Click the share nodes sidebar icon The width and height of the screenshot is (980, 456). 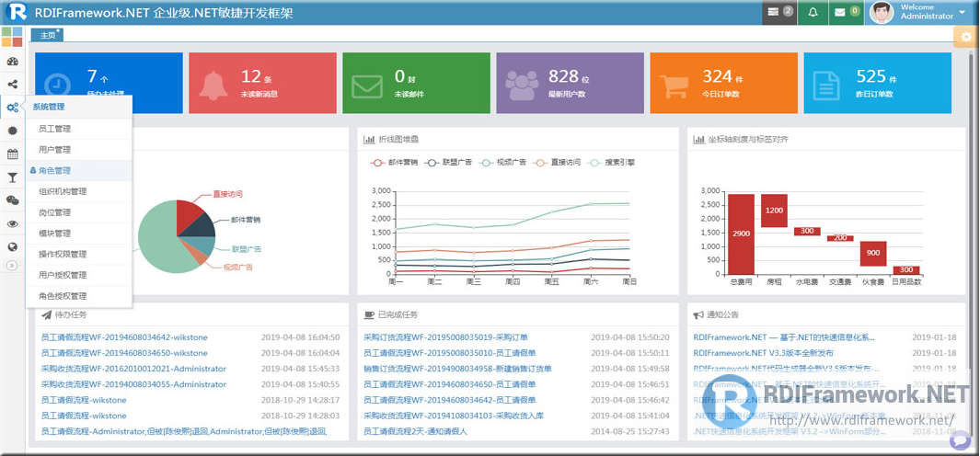pyautogui.click(x=12, y=85)
